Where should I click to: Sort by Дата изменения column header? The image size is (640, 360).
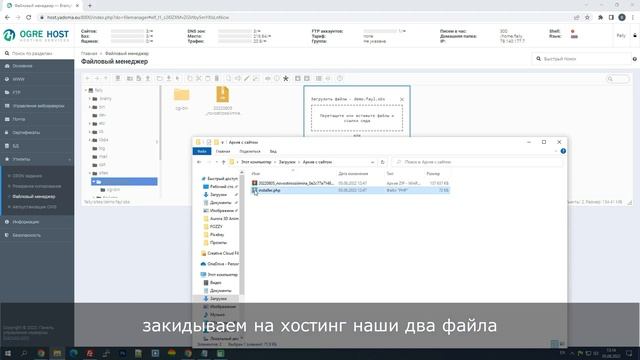coord(353,174)
